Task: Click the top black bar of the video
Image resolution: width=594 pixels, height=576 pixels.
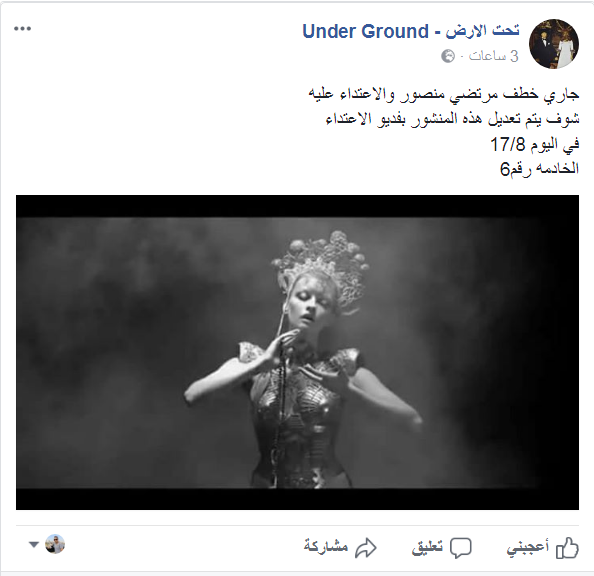Action: coord(297,206)
